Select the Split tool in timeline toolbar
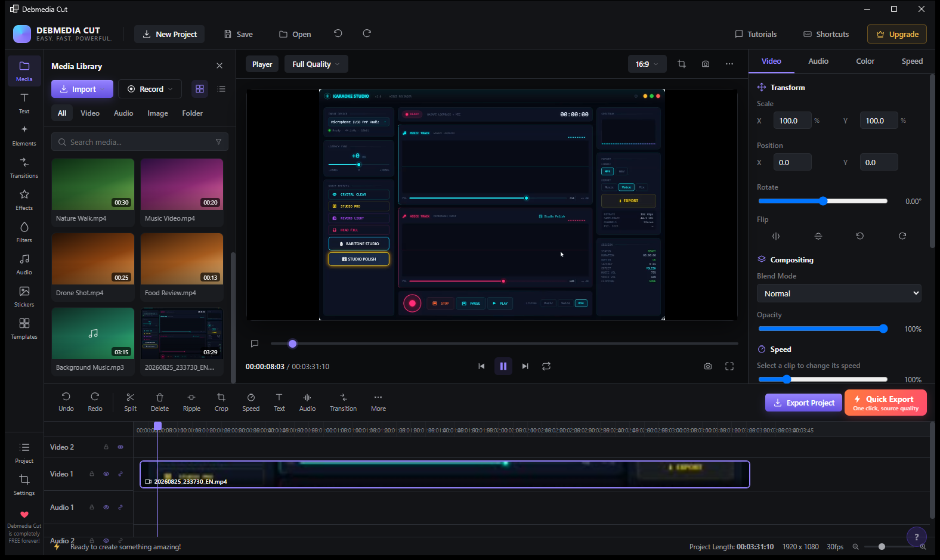940x560 pixels. pos(130,402)
